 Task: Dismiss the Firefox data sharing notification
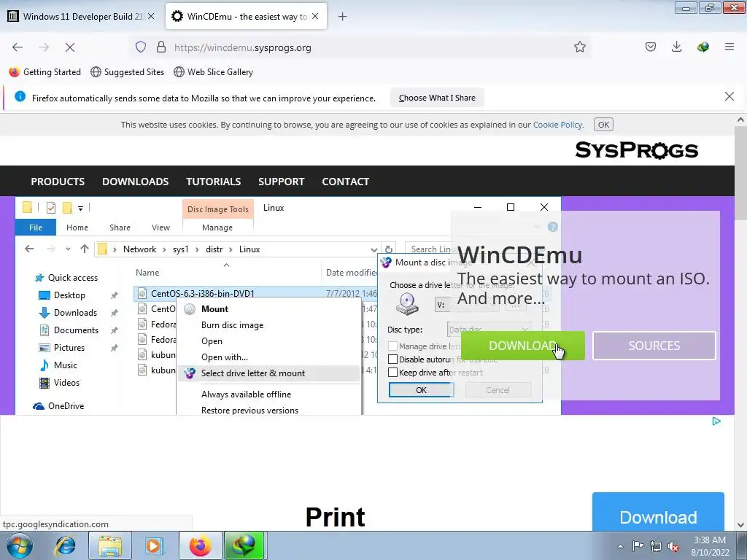[x=729, y=97]
